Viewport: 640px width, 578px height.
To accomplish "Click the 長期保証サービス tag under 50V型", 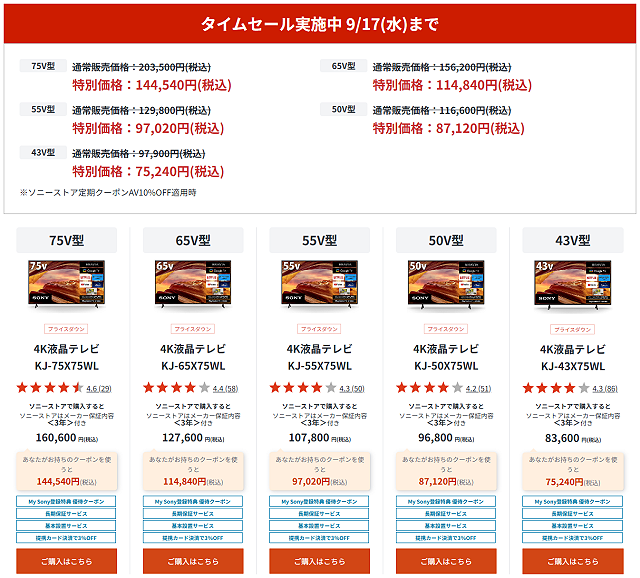I will 446,514.
